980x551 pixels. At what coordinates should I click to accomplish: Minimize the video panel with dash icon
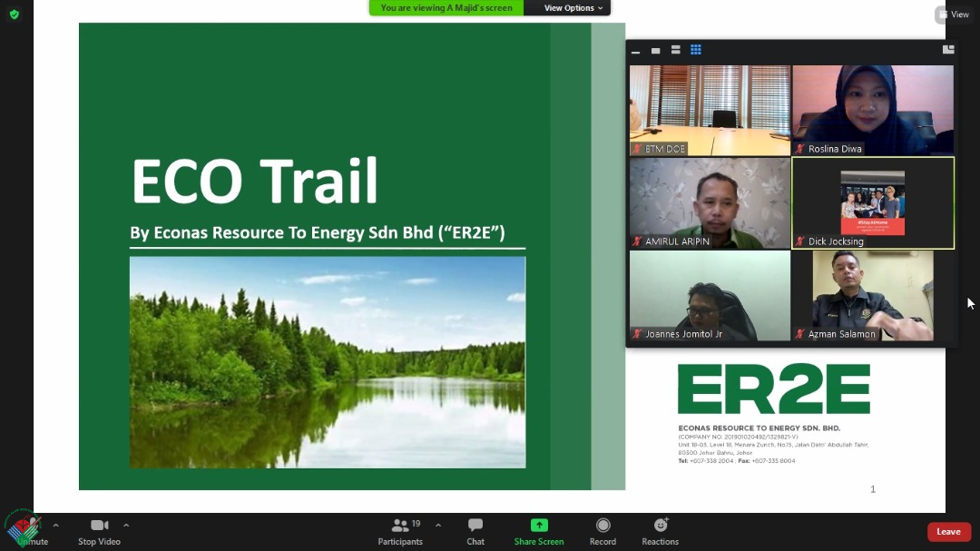pos(635,51)
